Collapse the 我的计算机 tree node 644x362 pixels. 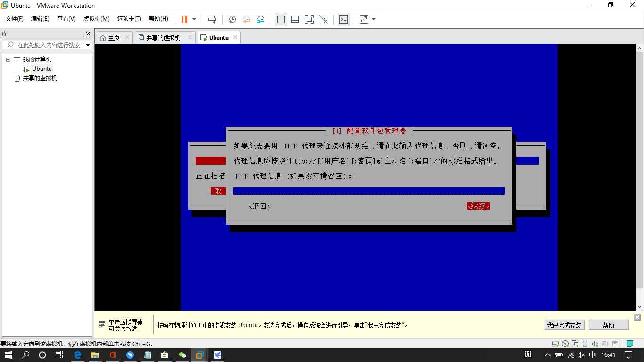point(8,59)
